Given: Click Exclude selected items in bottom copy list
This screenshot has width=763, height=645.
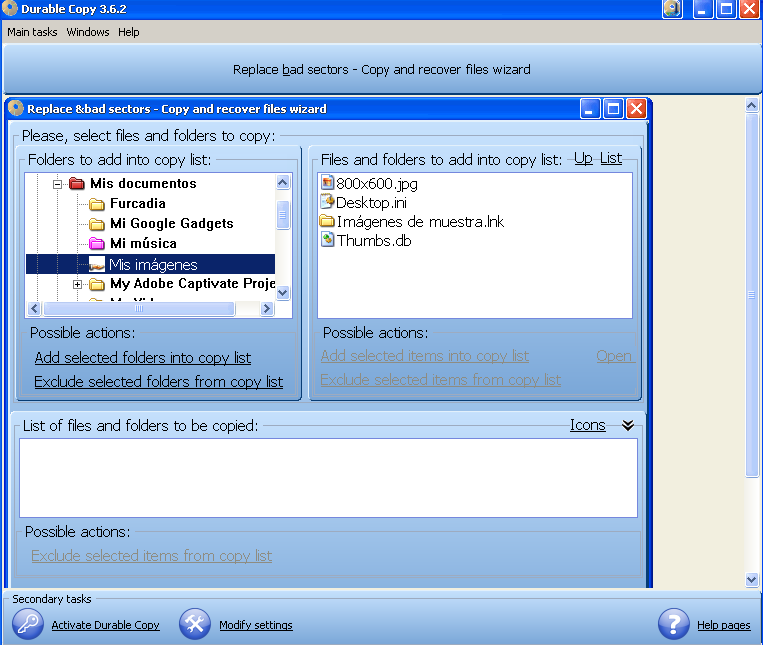Looking at the screenshot, I should [151, 556].
